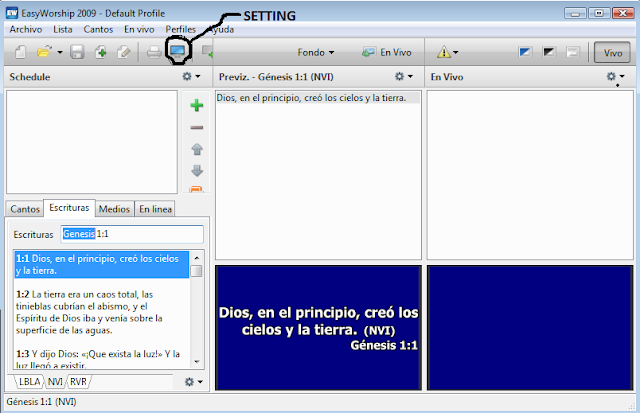This screenshot has height=413, width=640.
Task: Select verse 1:3 Y dijo Dios
Action: coord(102,359)
